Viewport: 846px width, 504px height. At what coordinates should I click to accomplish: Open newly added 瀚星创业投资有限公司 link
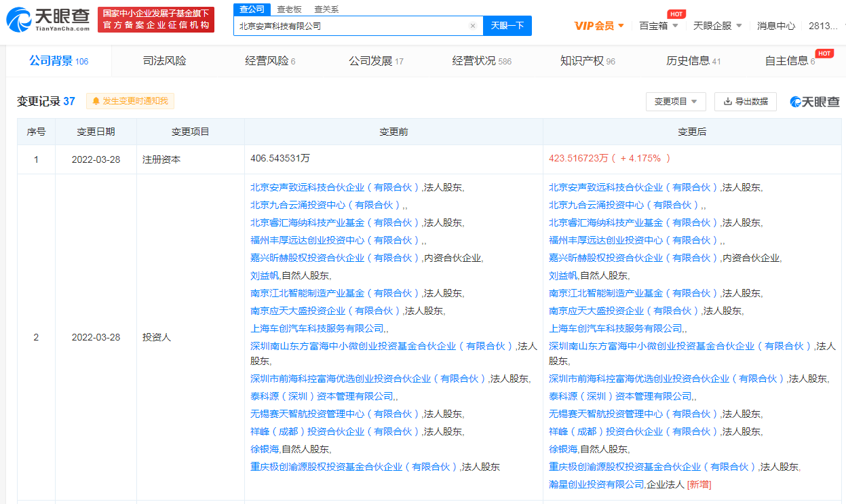click(x=596, y=484)
